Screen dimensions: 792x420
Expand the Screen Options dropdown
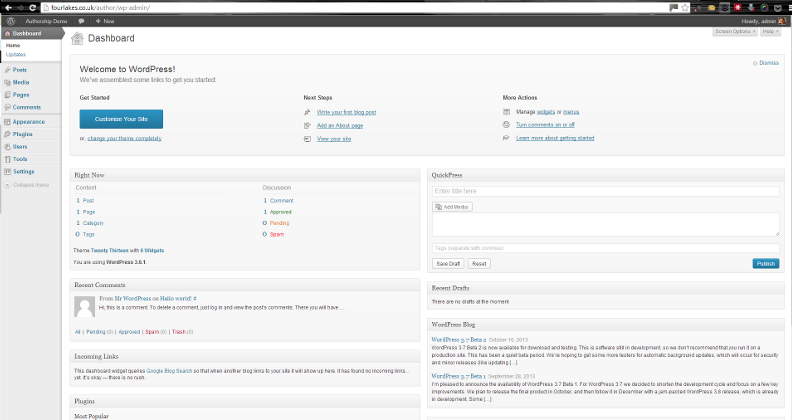[735, 32]
